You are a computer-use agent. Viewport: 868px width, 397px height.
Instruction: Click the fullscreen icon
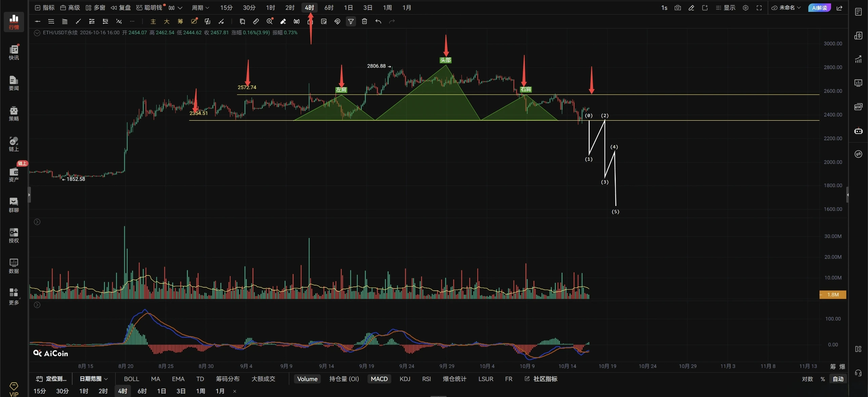759,8
